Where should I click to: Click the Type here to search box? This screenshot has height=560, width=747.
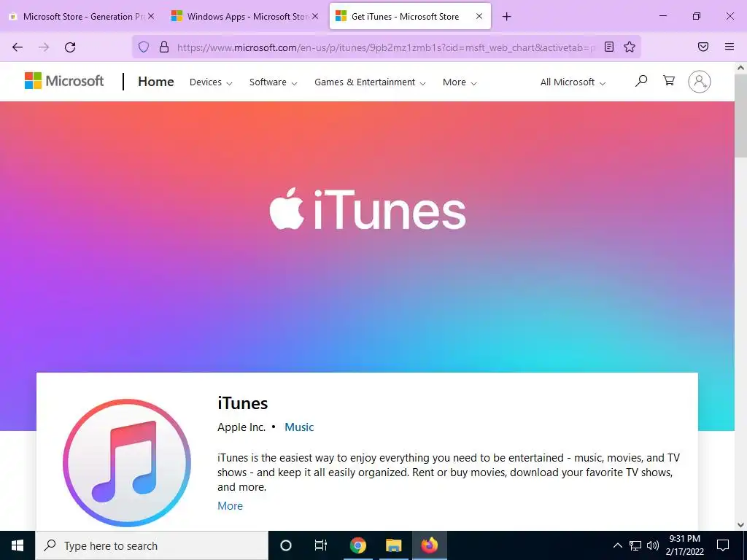[x=152, y=545]
